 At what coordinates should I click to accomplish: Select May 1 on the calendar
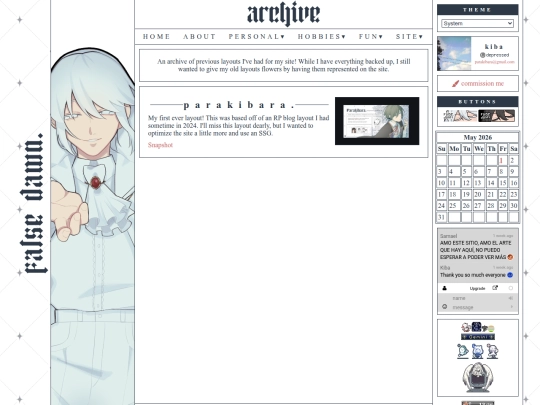502,160
